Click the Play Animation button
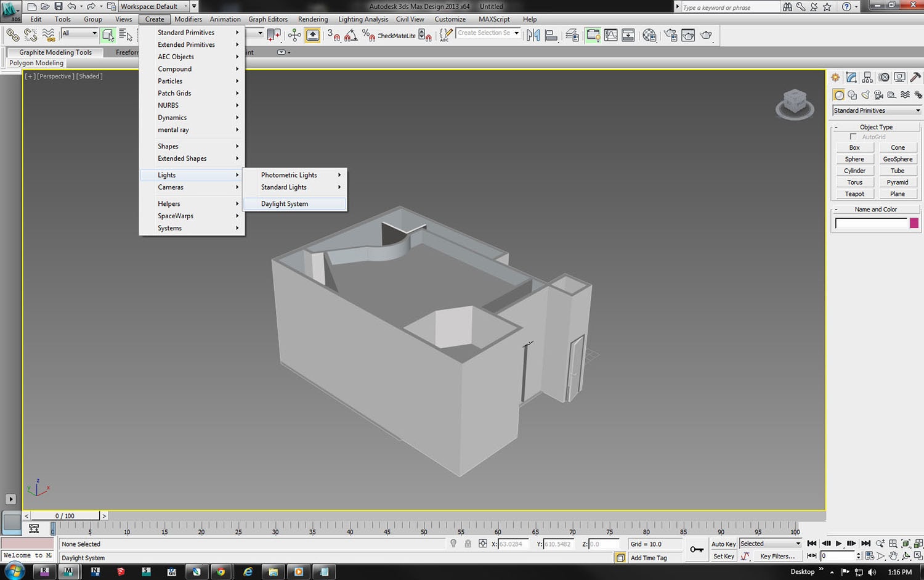 [838, 544]
